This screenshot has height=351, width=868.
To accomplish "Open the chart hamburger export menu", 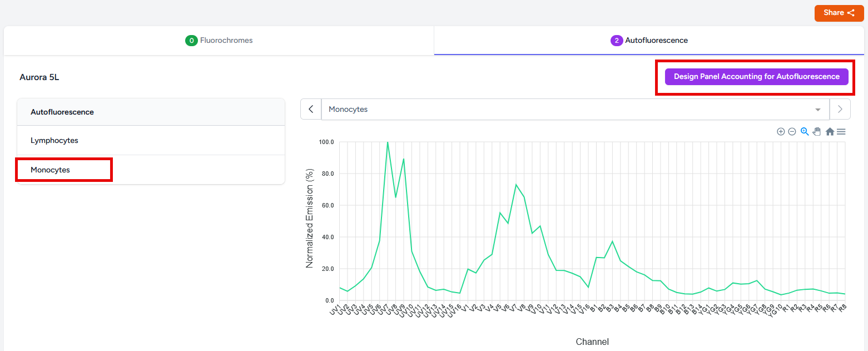I will pyautogui.click(x=841, y=132).
